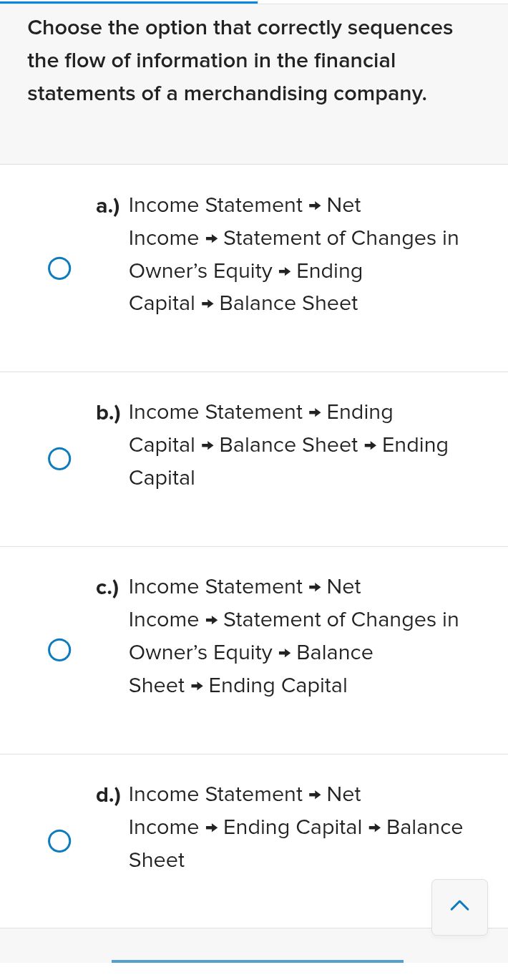Screen dimensions: 508x980
Task: Click 'Ending Capital → Balance' text in option d
Action: [x=343, y=828]
